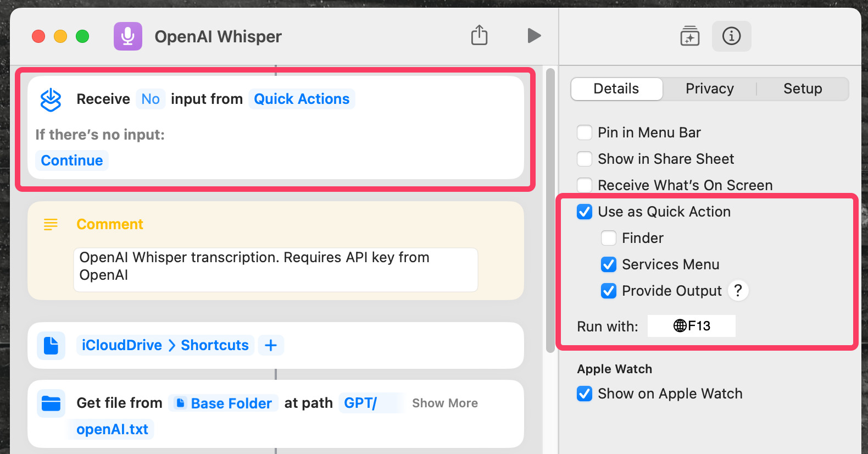Click the Provide Output help question mark

pos(738,290)
